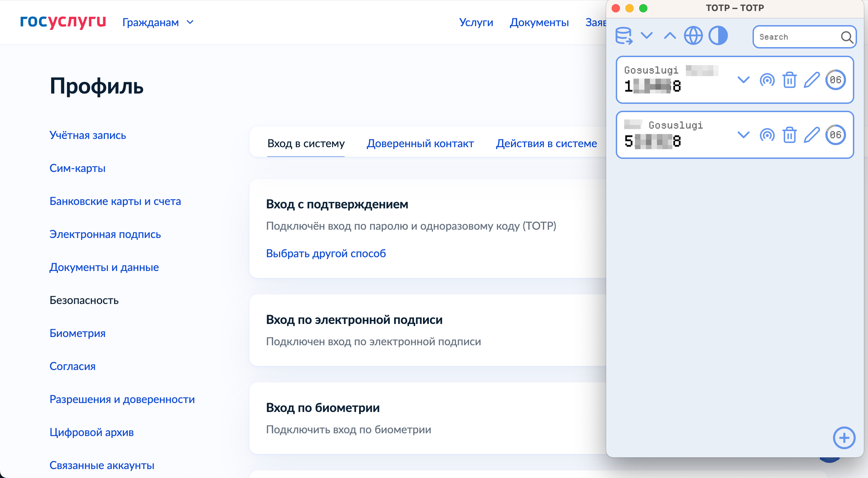
Task: Open the Гражданам dropdown in header
Action: click(x=158, y=22)
